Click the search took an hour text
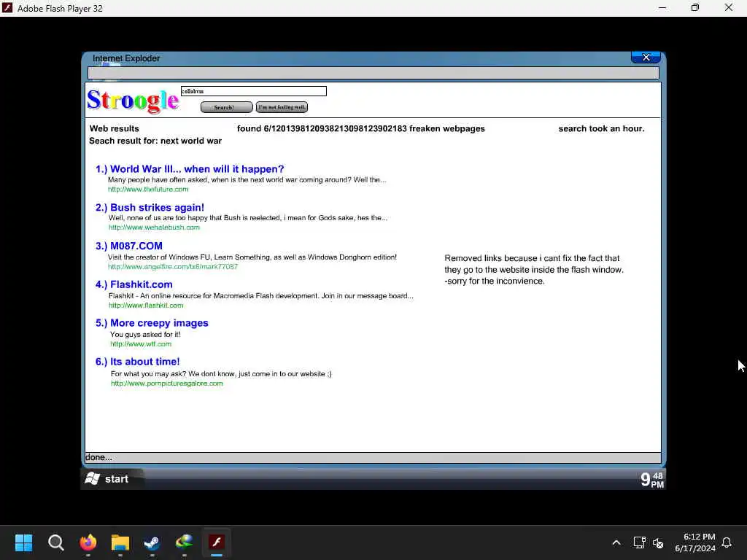 pos(601,129)
